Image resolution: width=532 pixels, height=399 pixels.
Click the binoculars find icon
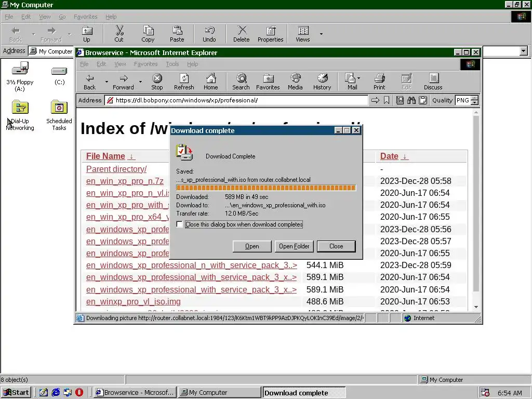tap(411, 100)
